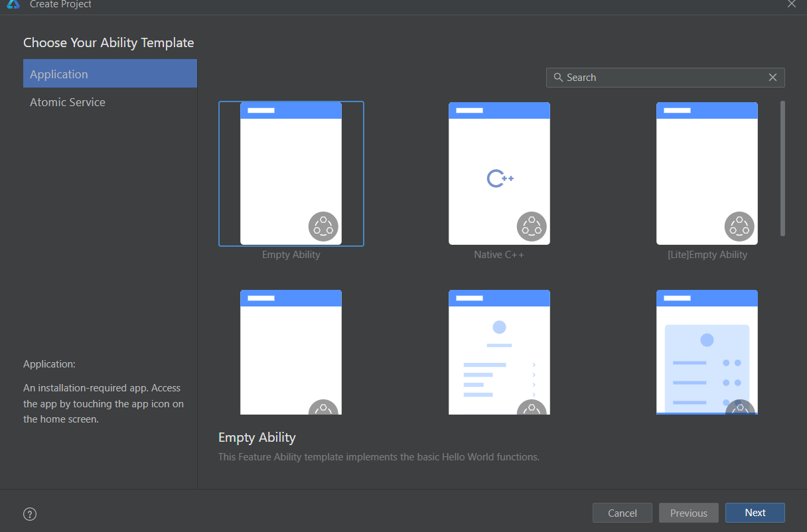Click the Next button
The height and width of the screenshot is (532, 807).
pyautogui.click(x=755, y=513)
